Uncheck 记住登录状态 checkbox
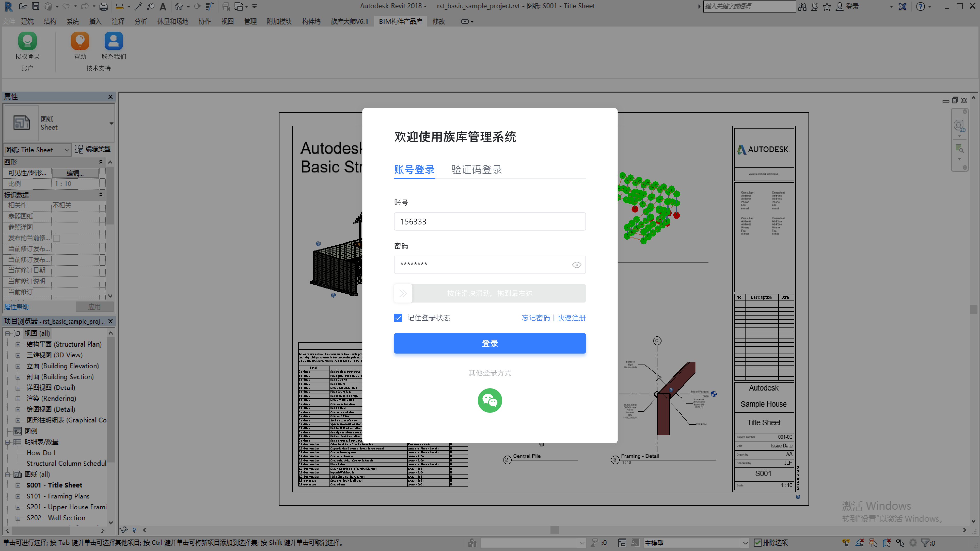The height and width of the screenshot is (551, 980). coord(398,318)
